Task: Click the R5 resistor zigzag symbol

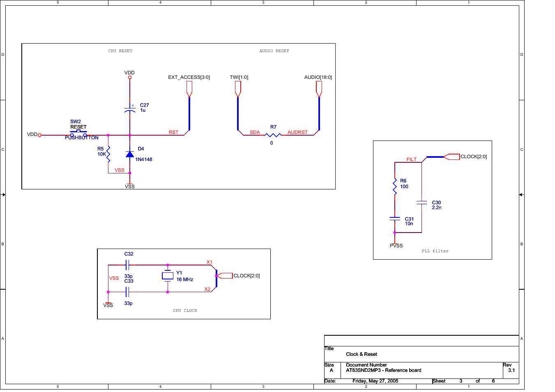Action: point(108,154)
